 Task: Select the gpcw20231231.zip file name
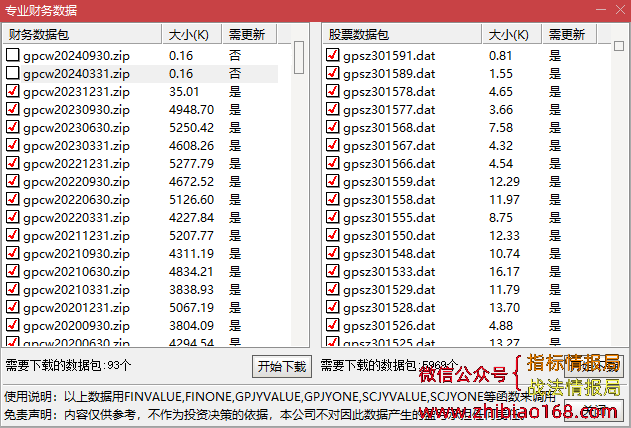[76, 92]
